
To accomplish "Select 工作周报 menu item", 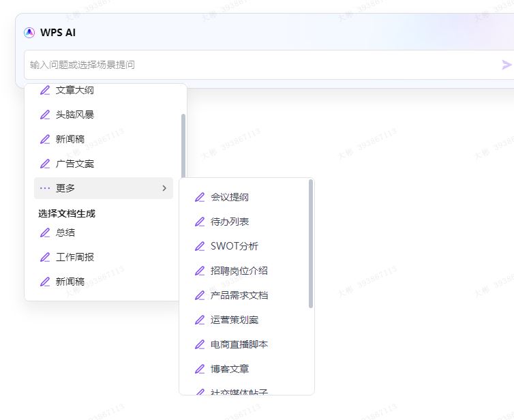I will [104, 257].
